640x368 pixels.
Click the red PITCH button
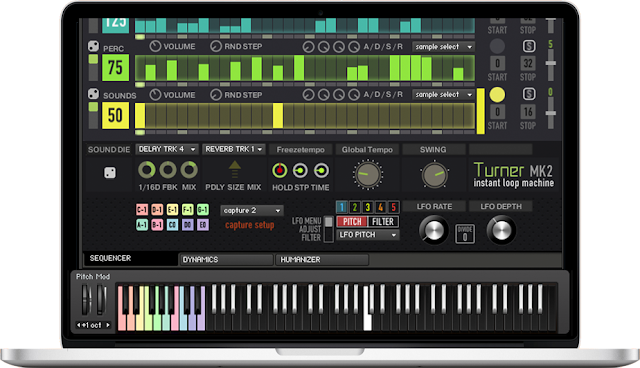coord(352,222)
